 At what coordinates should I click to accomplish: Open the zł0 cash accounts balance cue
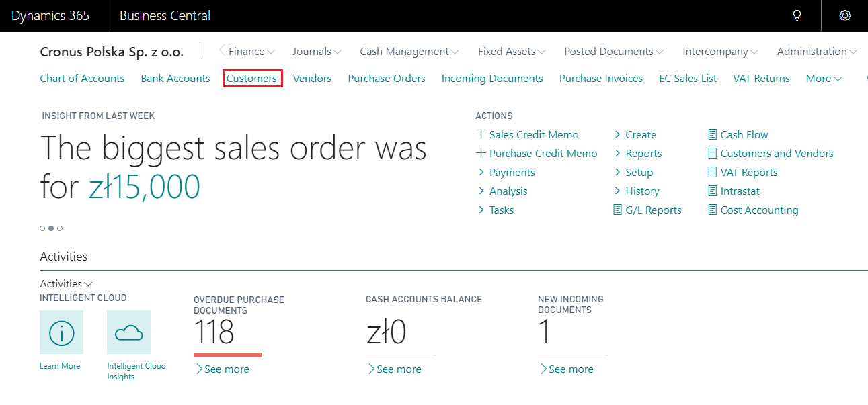(386, 332)
